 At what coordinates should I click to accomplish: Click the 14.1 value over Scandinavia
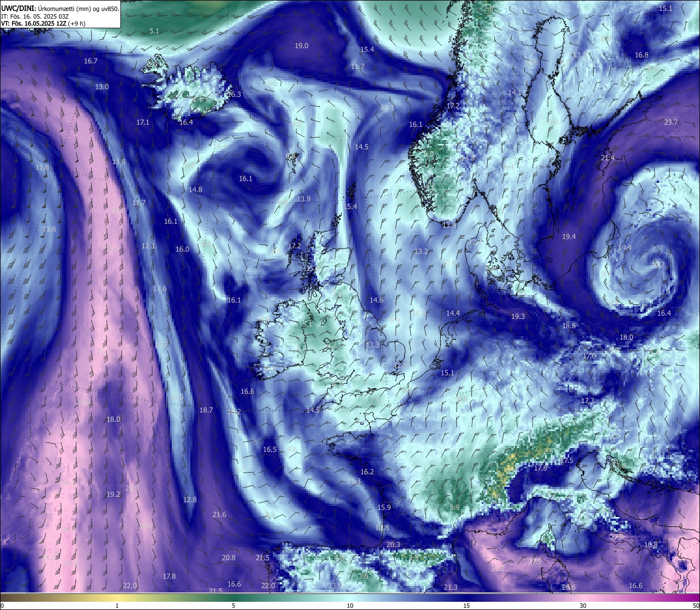coord(515,93)
